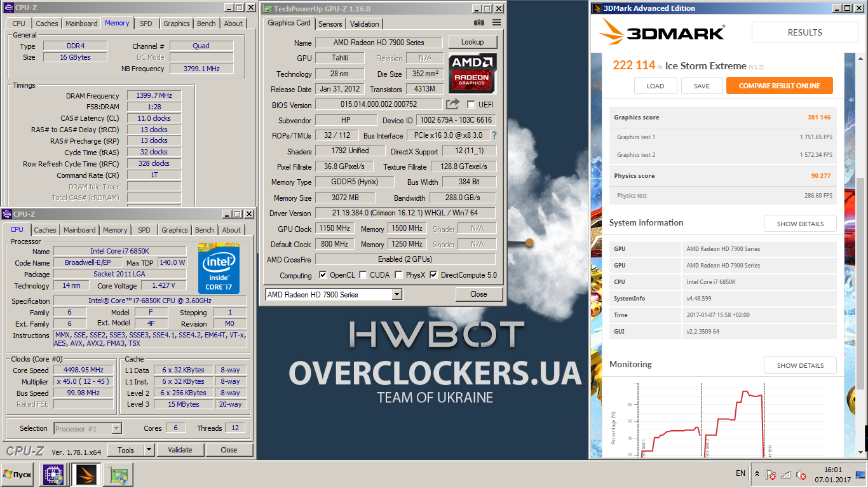Open the CPU-Z taskbar icon
868x488 pixels.
click(52, 475)
